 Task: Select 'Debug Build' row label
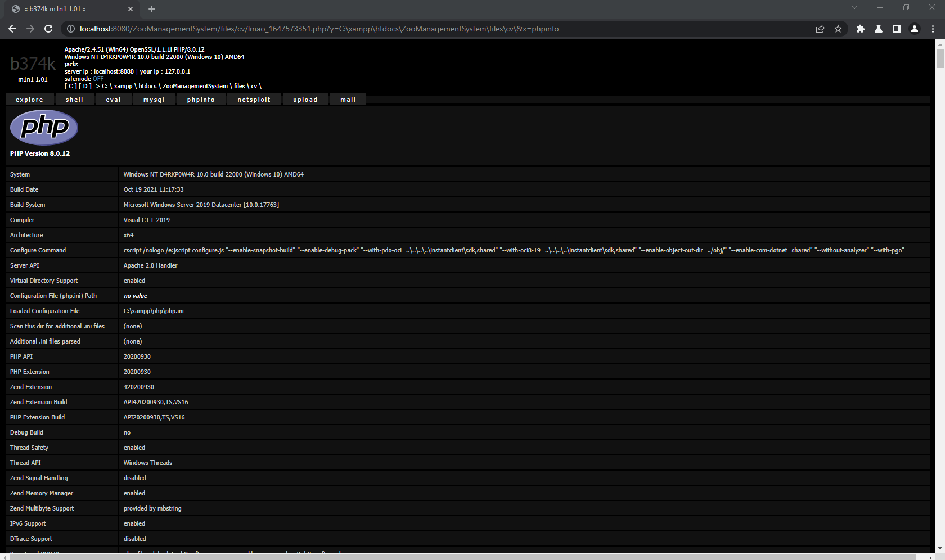pos(26,432)
